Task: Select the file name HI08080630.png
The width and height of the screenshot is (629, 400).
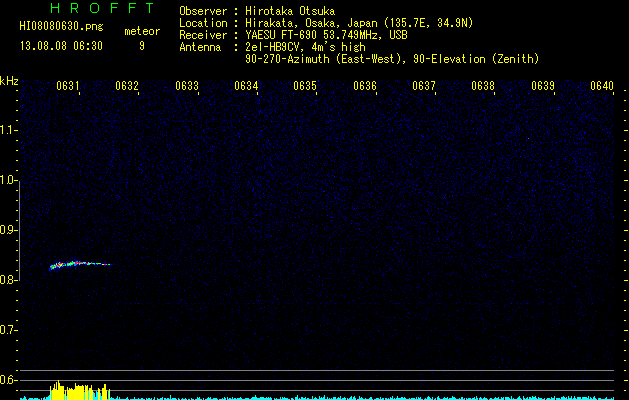Action: (61, 27)
